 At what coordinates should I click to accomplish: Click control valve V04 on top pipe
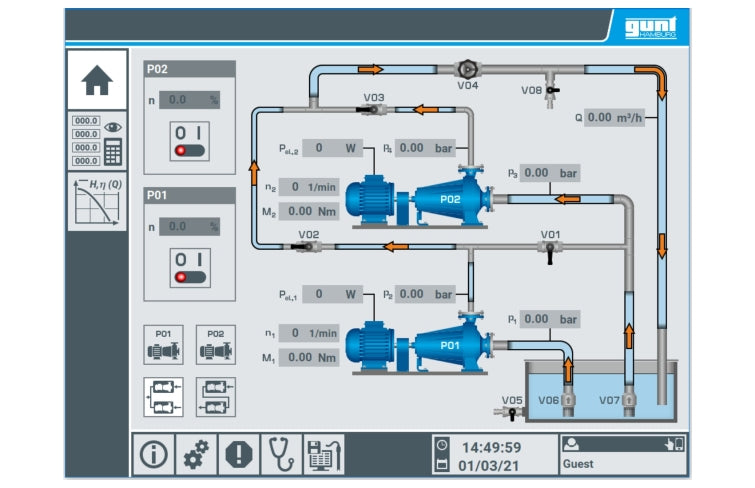466,70
